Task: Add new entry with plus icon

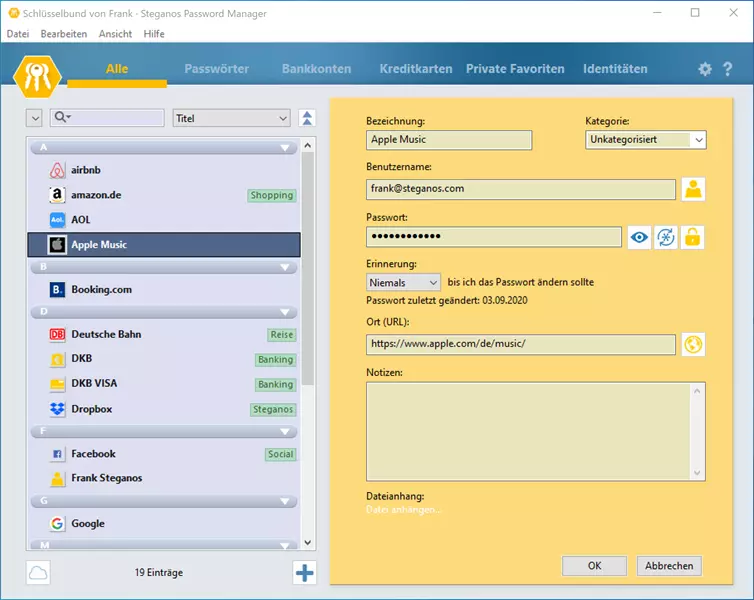Action: tap(304, 572)
